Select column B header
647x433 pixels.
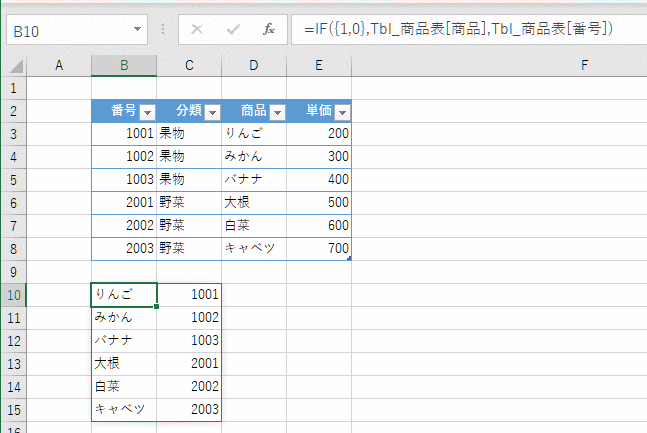[123, 66]
